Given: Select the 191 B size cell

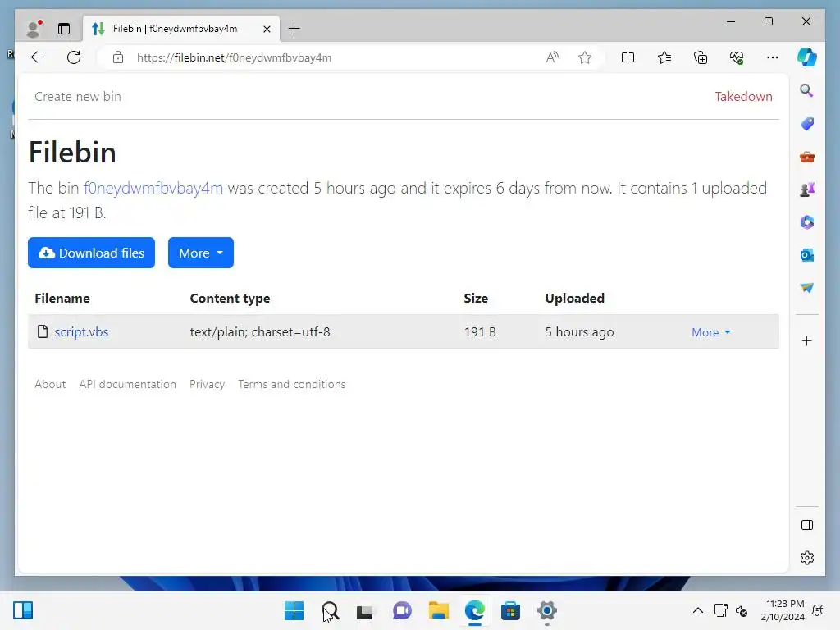Looking at the screenshot, I should point(480,331).
